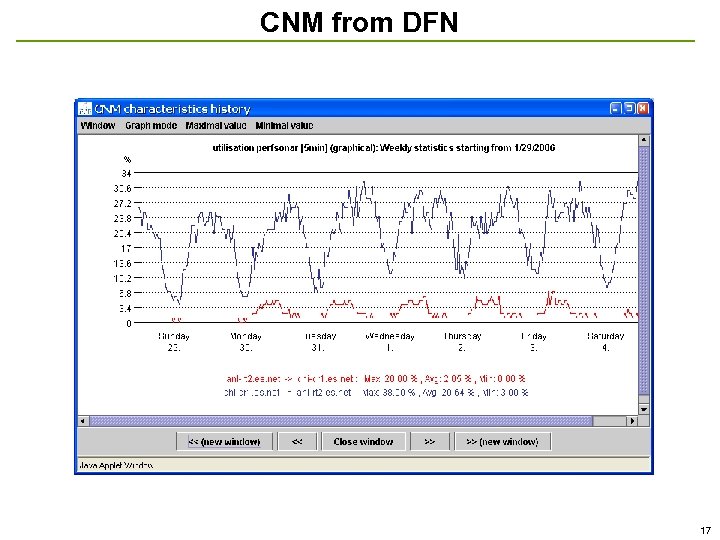The width and height of the screenshot is (720, 540).
Task: Click the Saturday 4 axis label
Action: coord(606,342)
